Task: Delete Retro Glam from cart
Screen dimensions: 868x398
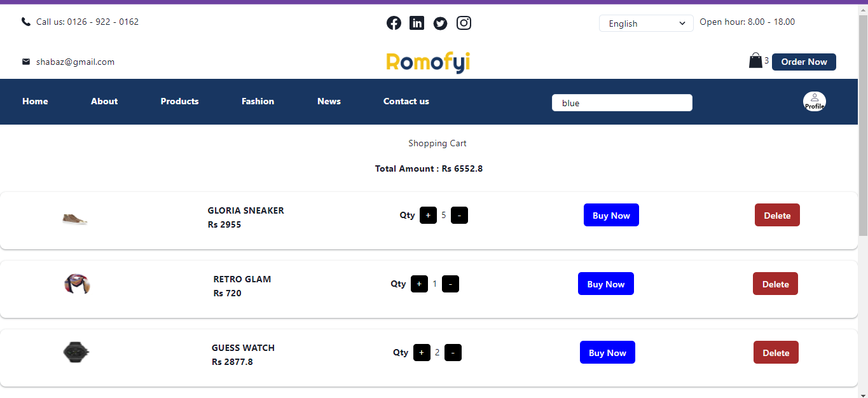Action: pos(775,284)
